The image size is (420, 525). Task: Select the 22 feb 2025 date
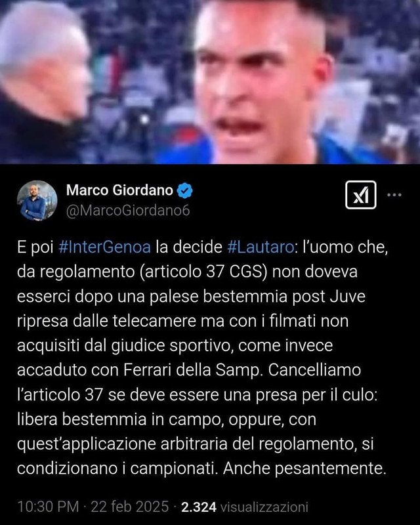click(x=130, y=507)
